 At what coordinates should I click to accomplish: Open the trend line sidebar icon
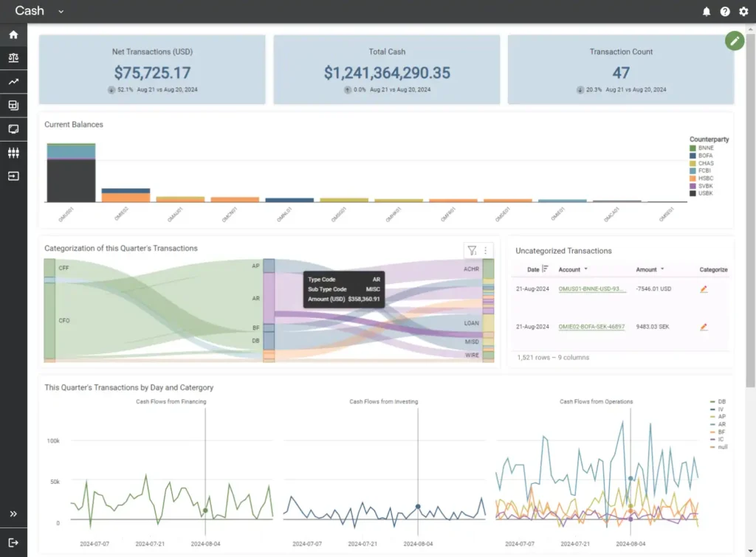[13, 82]
